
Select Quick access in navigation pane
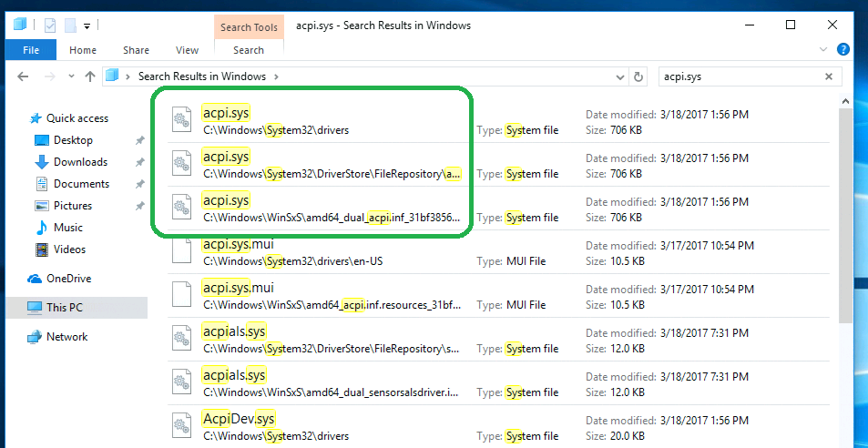pos(77,118)
